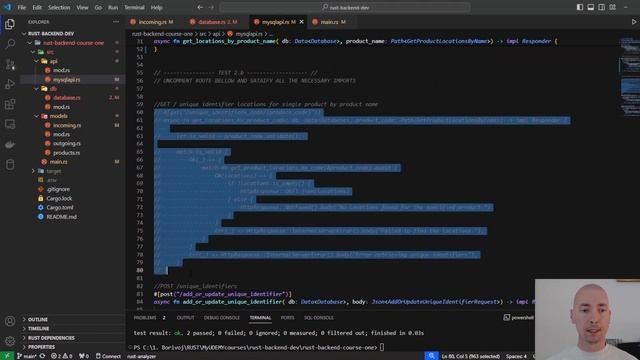
Task: Switch to the database.rs editor tab
Action: 216,22
